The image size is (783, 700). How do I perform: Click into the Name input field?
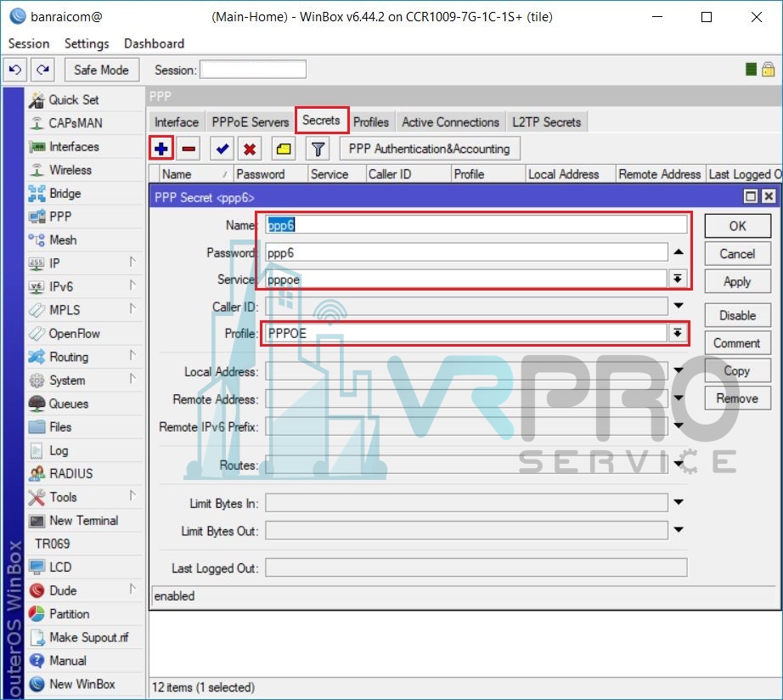click(476, 225)
